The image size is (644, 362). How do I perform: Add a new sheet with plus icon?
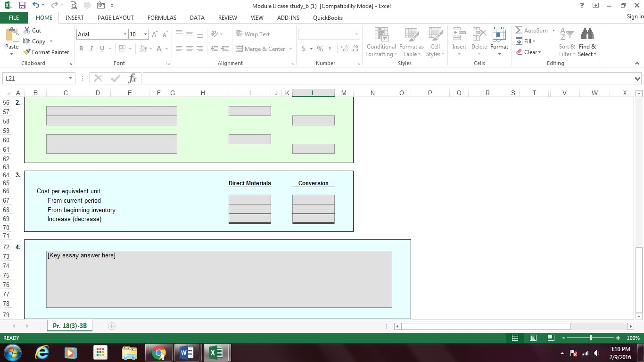click(112, 326)
